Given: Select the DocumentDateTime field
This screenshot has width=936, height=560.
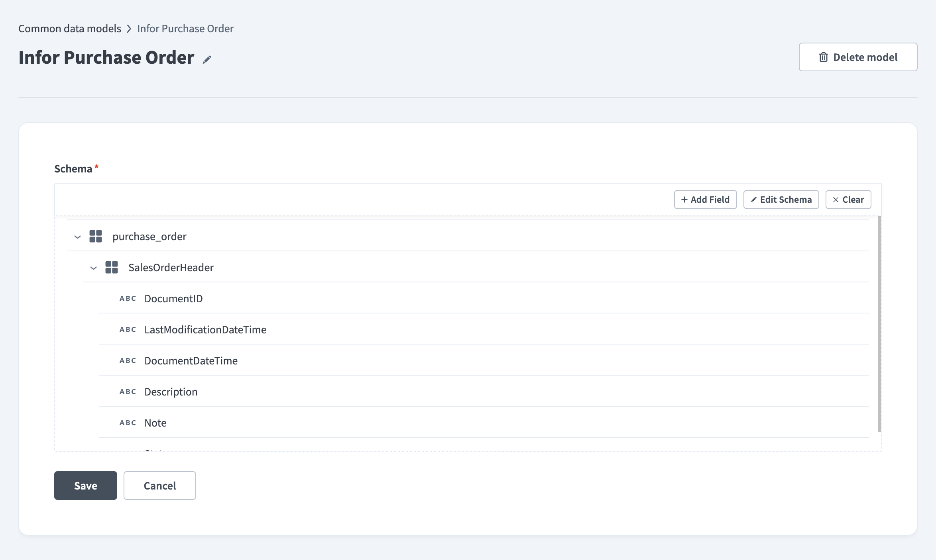Looking at the screenshot, I should point(484,360).
